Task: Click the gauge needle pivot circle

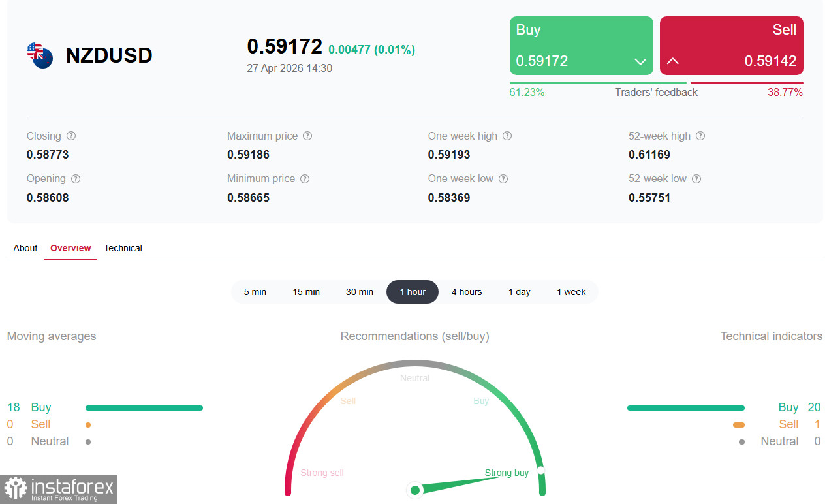Action: (x=415, y=490)
